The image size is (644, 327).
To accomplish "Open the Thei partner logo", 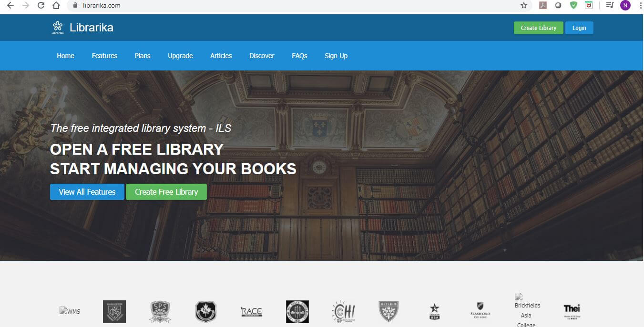I will pos(572,311).
